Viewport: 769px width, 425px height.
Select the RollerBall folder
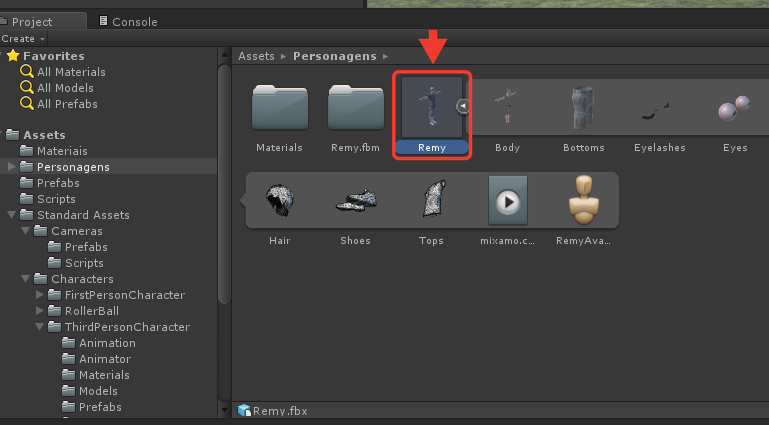pyautogui.click(x=83, y=311)
